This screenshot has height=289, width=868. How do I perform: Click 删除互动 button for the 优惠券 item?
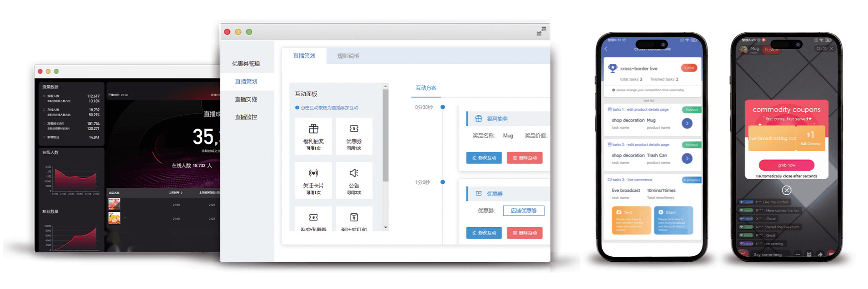[x=525, y=233]
